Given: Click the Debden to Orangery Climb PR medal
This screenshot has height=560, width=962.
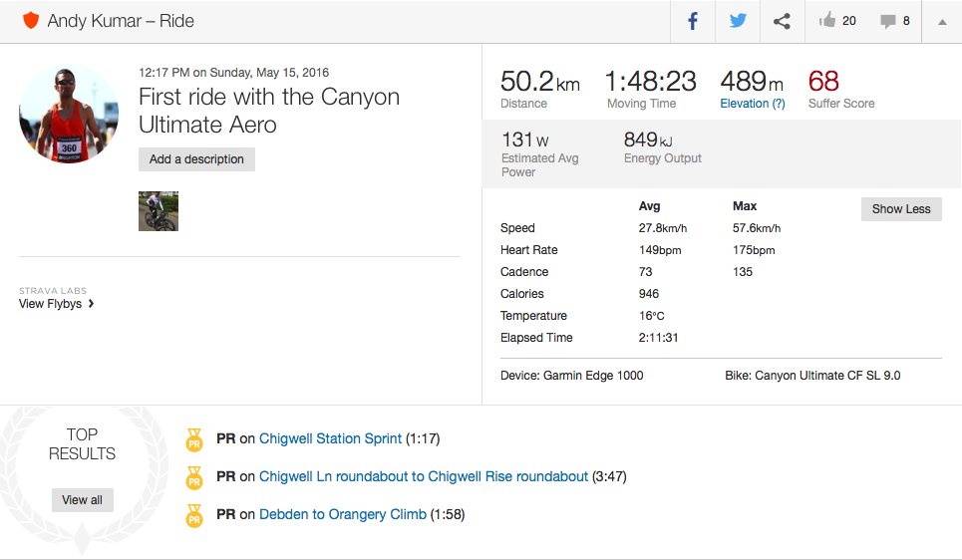Looking at the screenshot, I should tap(194, 515).
